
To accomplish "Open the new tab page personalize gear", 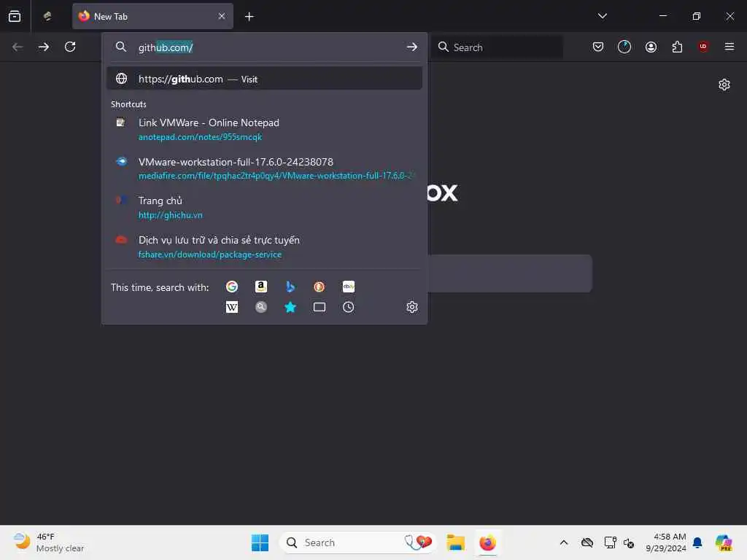I will [x=724, y=85].
